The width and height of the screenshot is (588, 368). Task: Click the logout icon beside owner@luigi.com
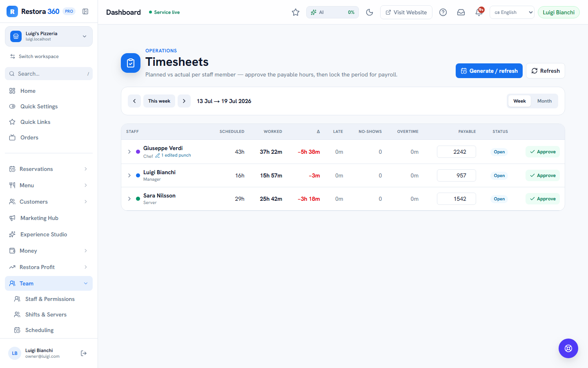point(84,353)
